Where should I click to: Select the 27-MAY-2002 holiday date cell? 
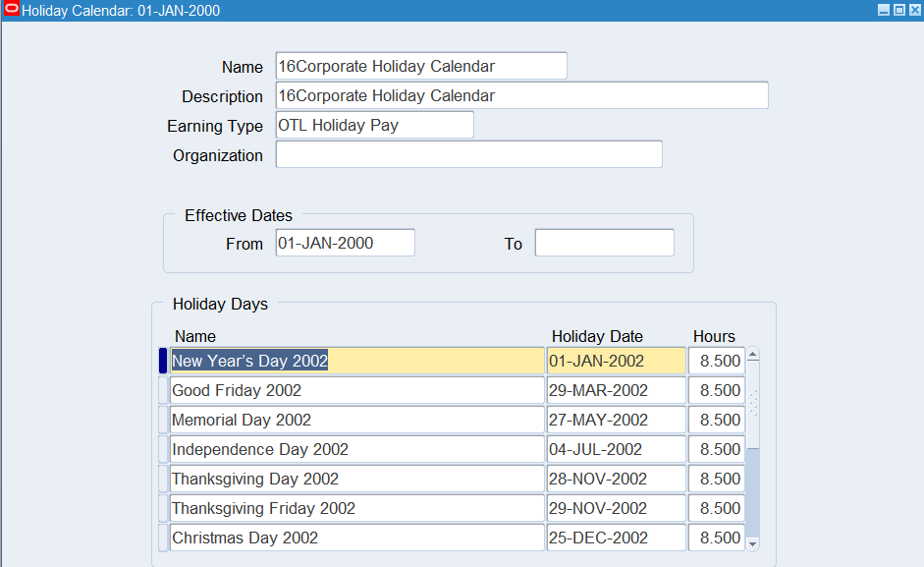pos(616,421)
